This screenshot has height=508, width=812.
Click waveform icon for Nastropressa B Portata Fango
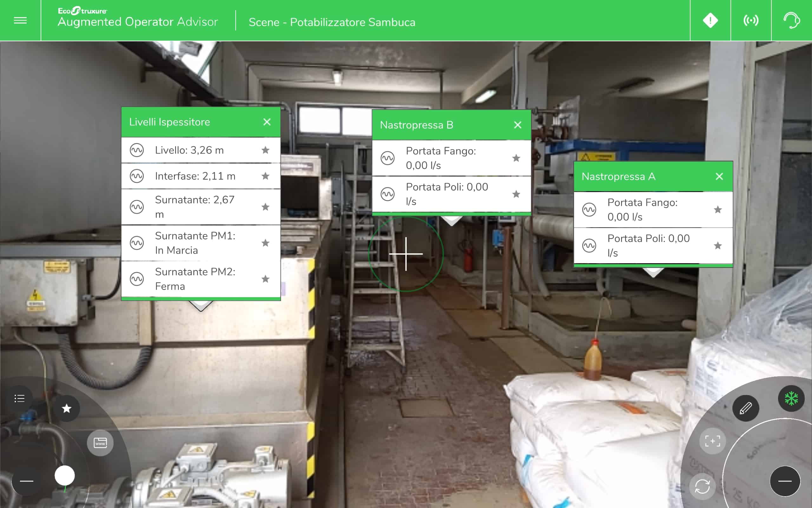[x=388, y=158]
